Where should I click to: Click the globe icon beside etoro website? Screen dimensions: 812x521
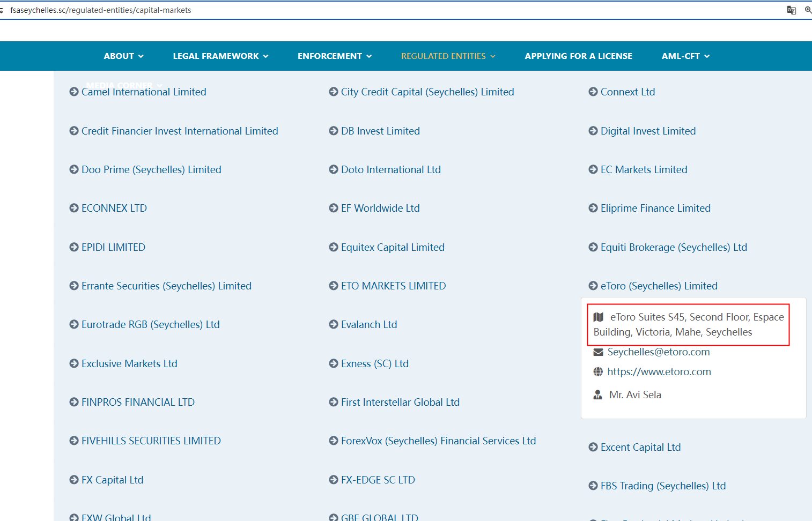pos(598,371)
